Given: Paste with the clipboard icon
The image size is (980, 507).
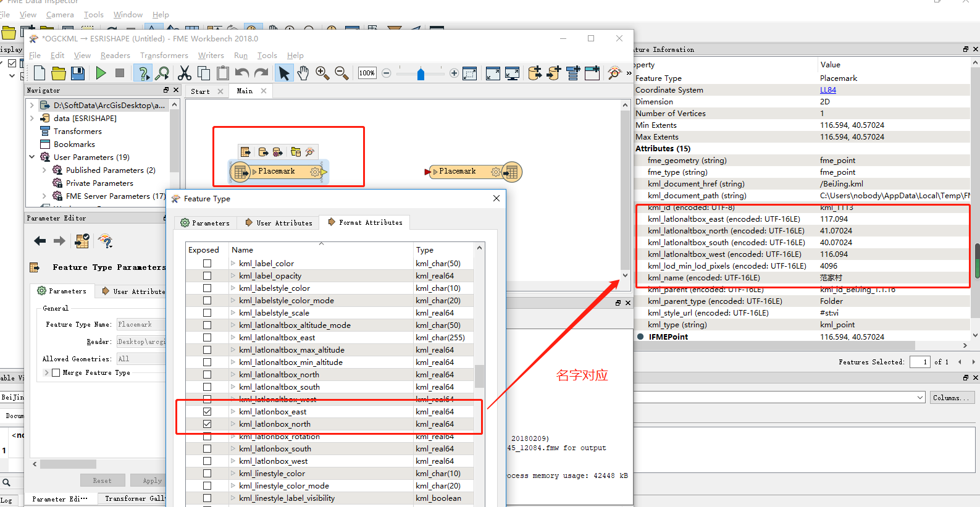Looking at the screenshot, I should (x=223, y=73).
